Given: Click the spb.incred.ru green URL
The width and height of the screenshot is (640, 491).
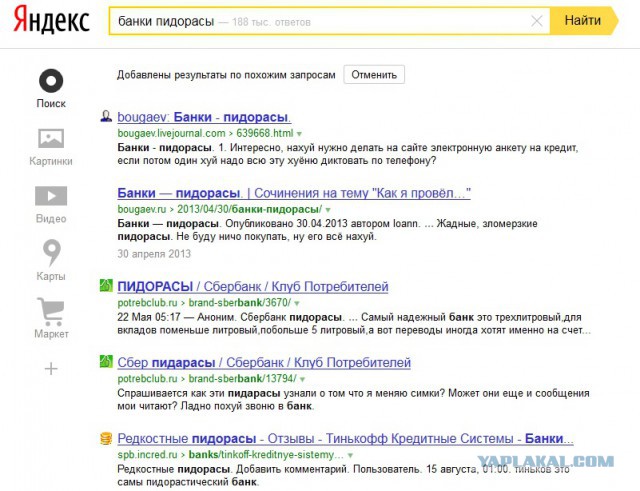Looking at the screenshot, I should tap(231, 455).
